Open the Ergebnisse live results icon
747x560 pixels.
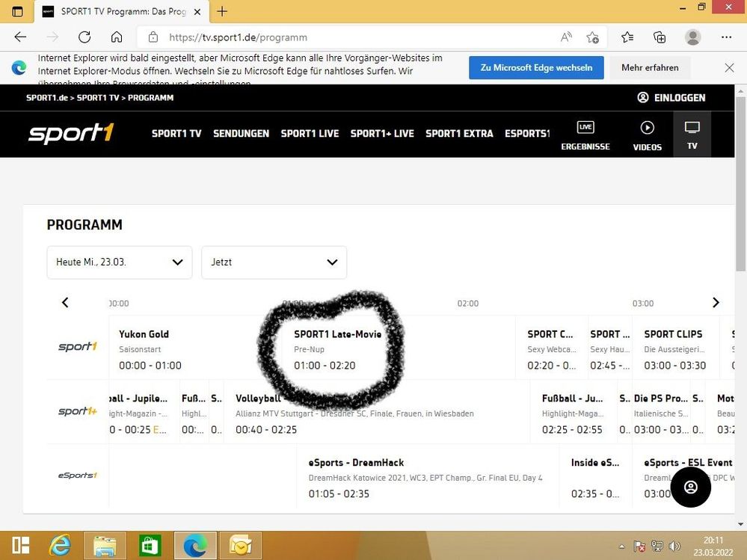585,127
